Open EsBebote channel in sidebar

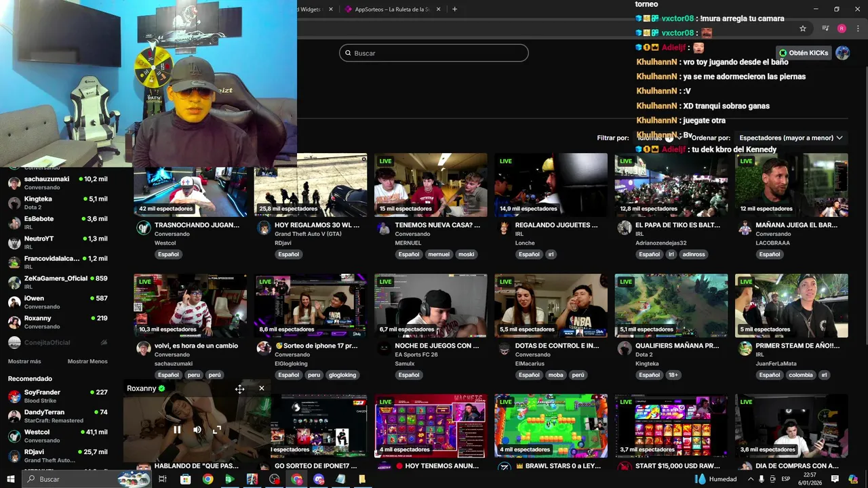58,222
